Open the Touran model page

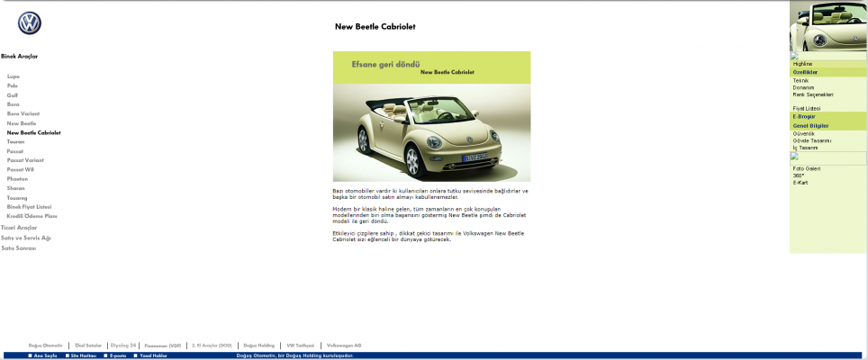pos(15,141)
